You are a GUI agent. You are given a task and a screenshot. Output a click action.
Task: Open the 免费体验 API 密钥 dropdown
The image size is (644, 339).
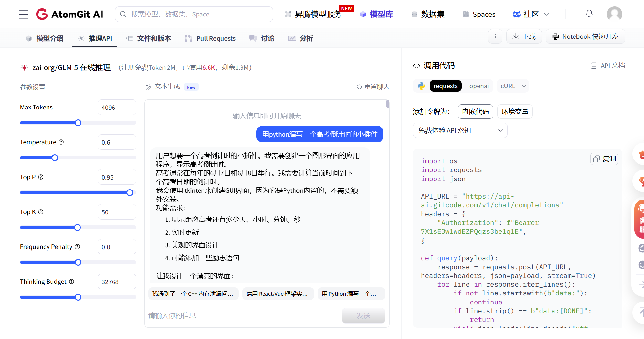coord(460,130)
